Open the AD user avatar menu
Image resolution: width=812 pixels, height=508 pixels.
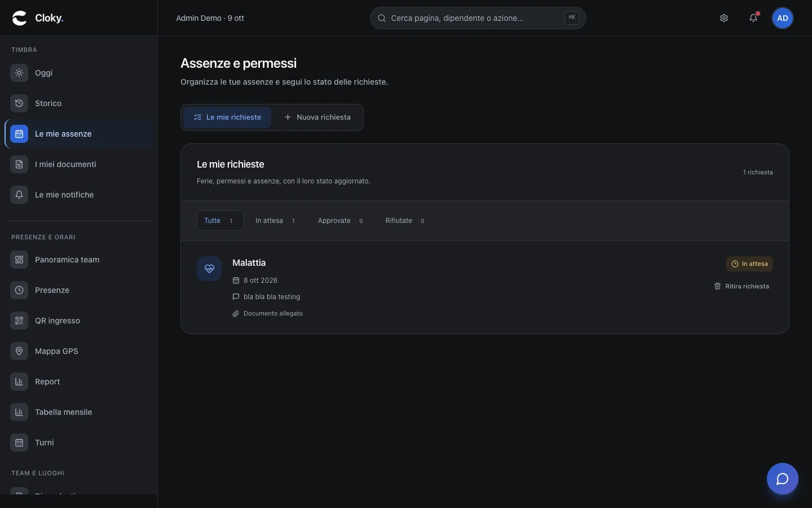click(x=783, y=18)
